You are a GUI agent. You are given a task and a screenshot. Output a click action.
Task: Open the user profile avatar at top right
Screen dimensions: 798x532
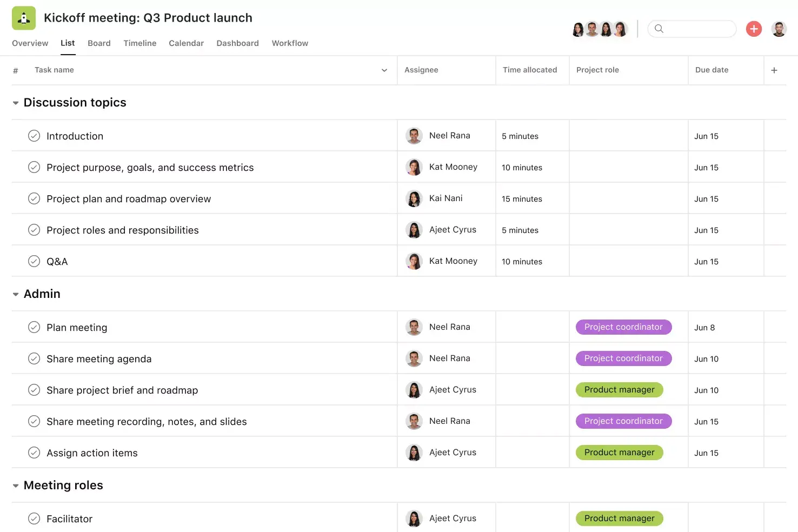tap(779, 29)
